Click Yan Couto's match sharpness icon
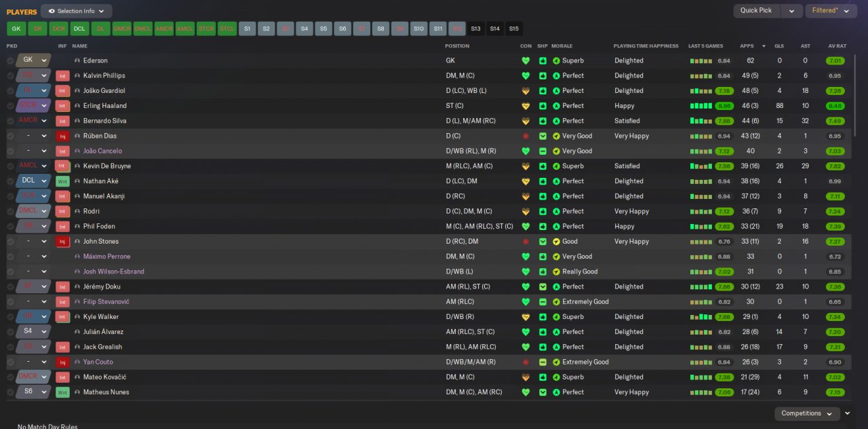 point(542,362)
